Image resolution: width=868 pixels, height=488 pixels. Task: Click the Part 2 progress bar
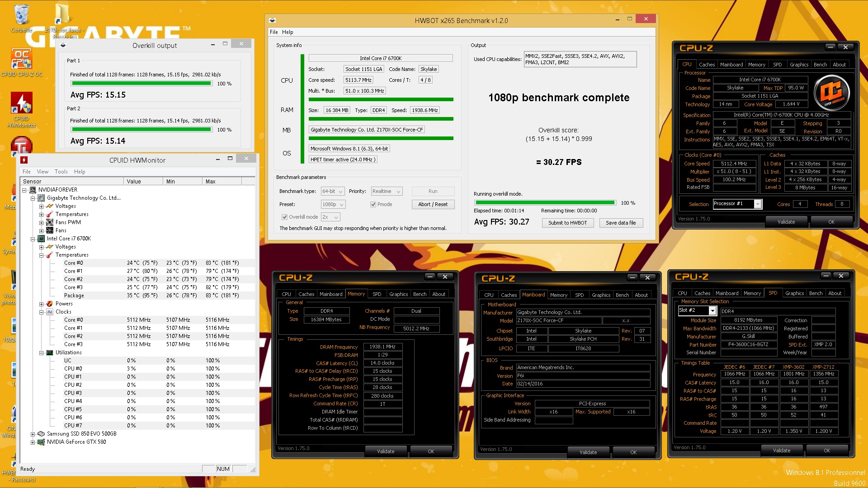point(142,130)
